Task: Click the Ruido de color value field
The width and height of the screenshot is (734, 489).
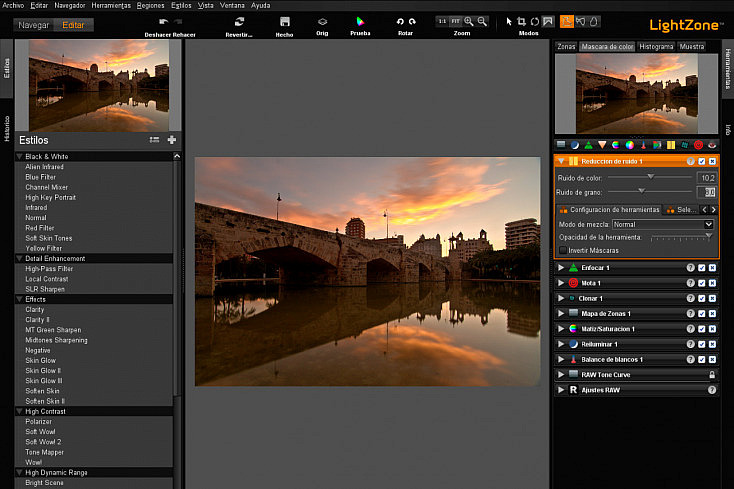Action: pyautogui.click(x=706, y=178)
